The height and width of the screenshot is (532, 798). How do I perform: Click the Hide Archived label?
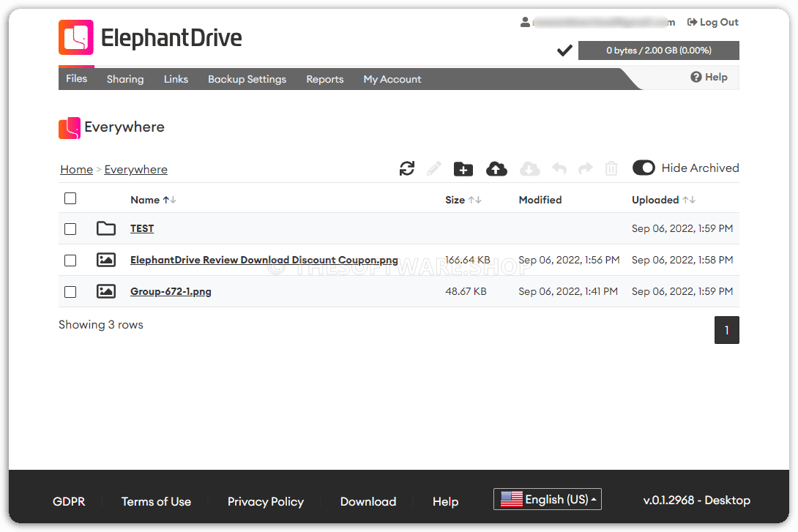701,168
